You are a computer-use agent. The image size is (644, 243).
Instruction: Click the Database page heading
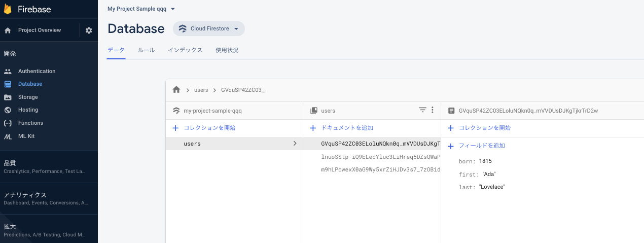(x=136, y=29)
